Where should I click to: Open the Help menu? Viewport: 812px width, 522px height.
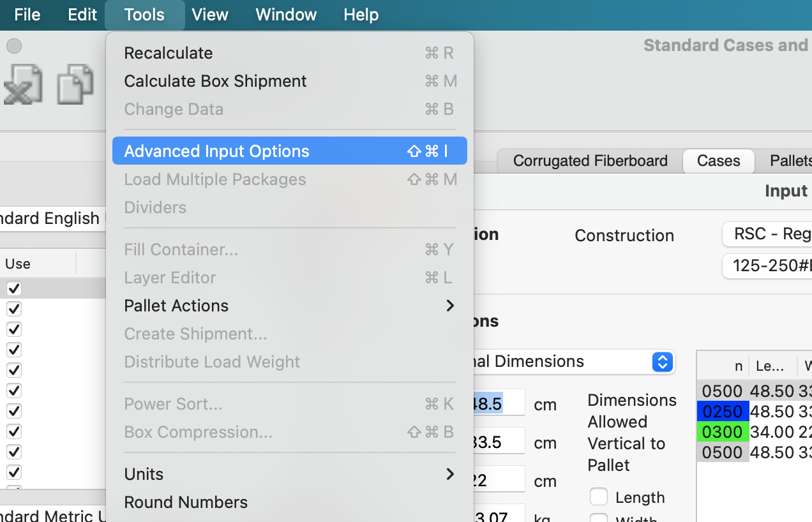pyautogui.click(x=361, y=15)
